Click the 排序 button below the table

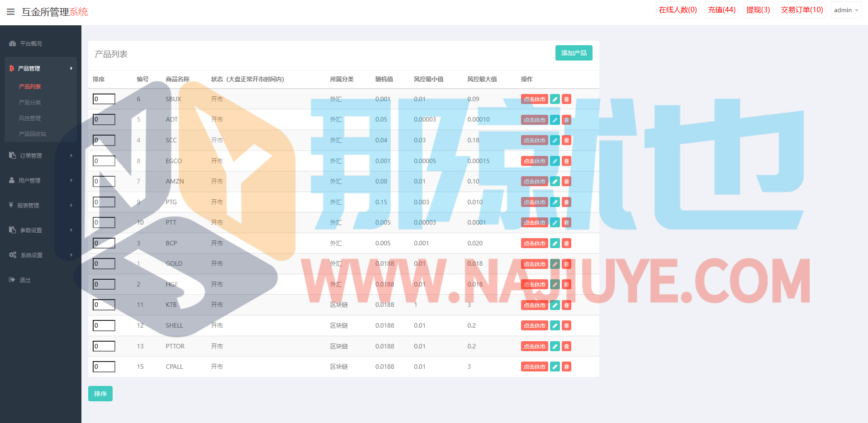[x=100, y=394]
